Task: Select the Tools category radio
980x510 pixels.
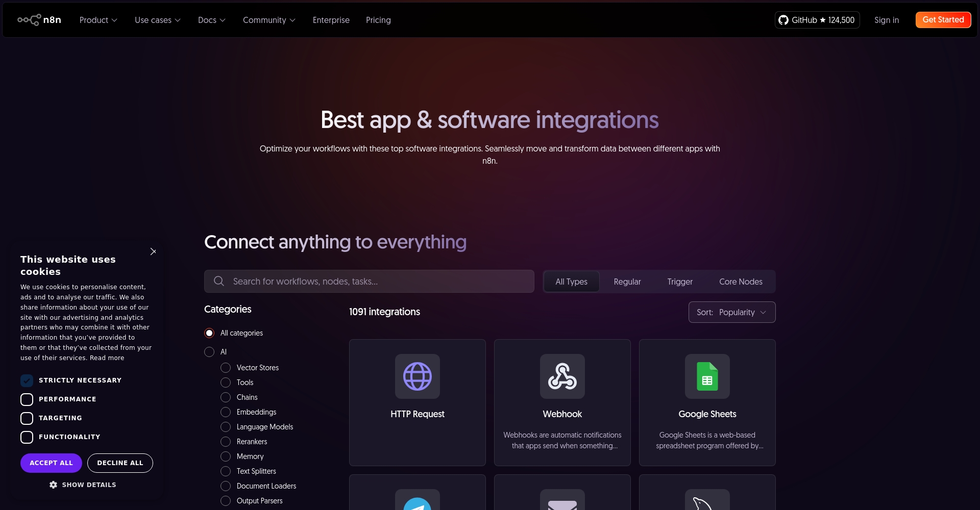Action: (x=226, y=382)
